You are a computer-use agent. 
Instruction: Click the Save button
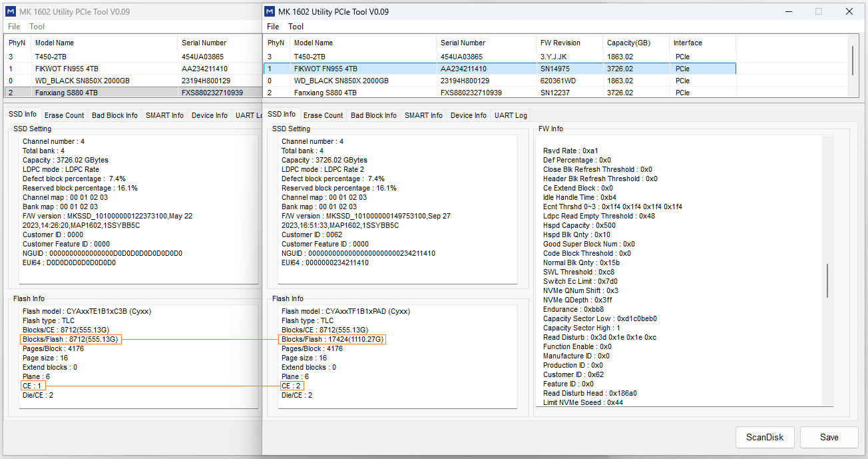pos(829,437)
